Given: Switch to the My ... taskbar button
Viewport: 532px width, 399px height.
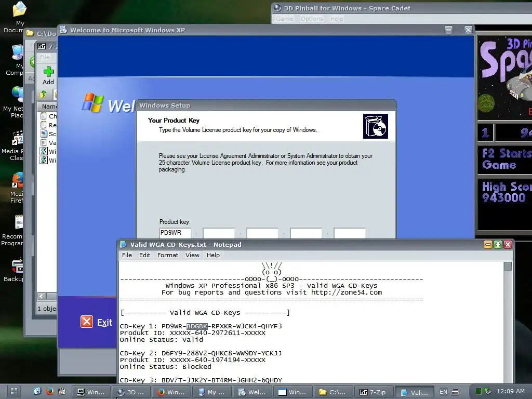Looking at the screenshot, I should tap(212, 392).
